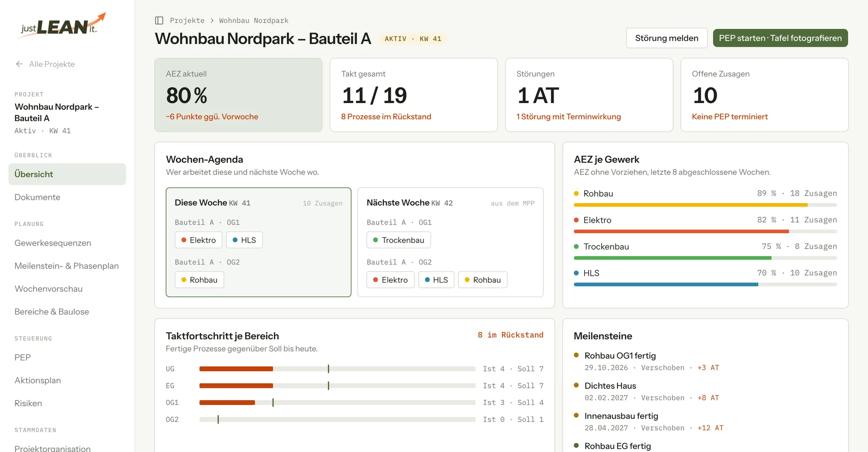Select the HLS chip under Diese Woche OG1
Image resolution: width=868 pixels, height=452 pixels.
pos(244,240)
